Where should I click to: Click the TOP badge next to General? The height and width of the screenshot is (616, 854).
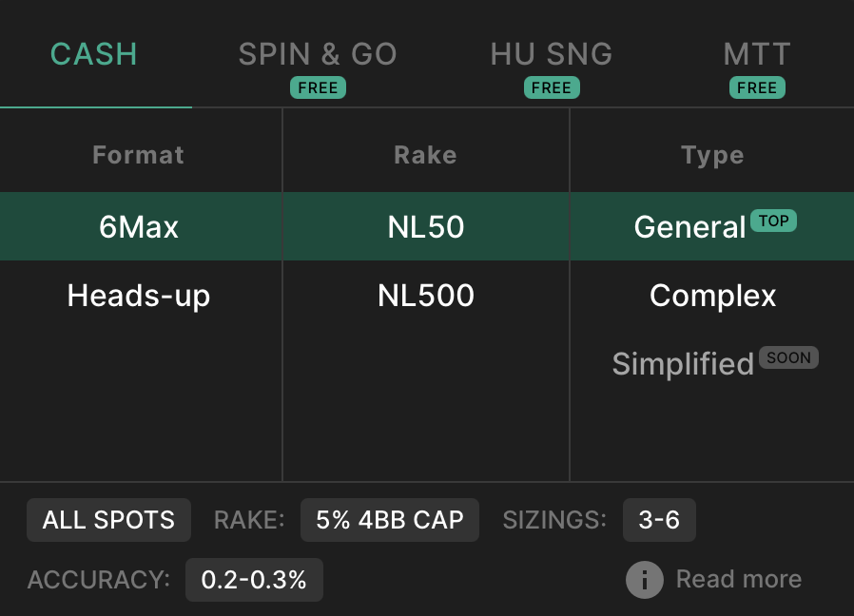pyautogui.click(x=773, y=221)
